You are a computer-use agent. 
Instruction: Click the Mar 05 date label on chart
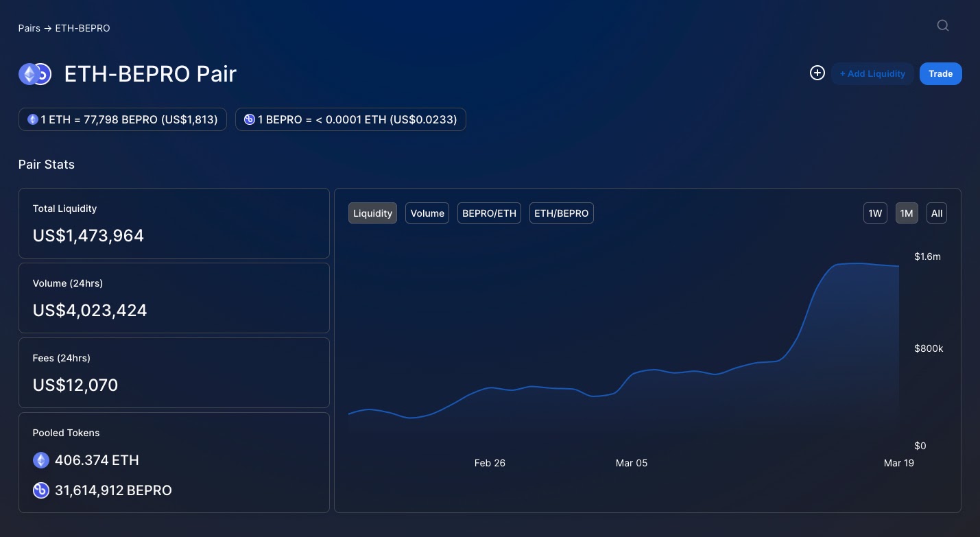point(632,463)
